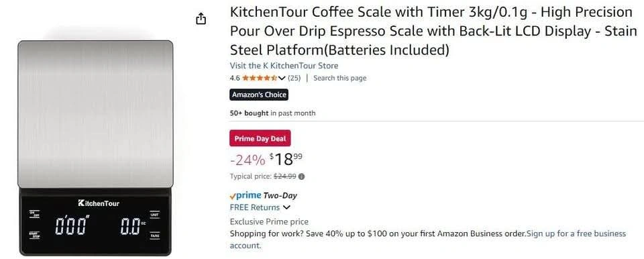Image resolution: width=644 pixels, height=259 pixels.
Task: Open the main product image of scale
Action: (95, 148)
